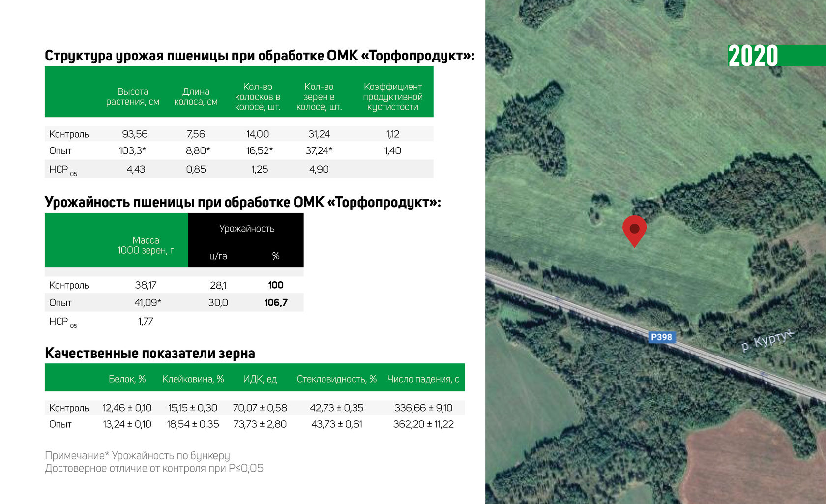
Task: Click the 'р. Куртук' river label
Action: tap(767, 340)
